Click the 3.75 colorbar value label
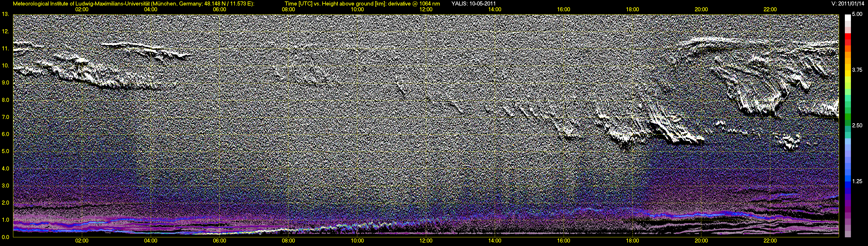 pyautogui.click(x=857, y=70)
